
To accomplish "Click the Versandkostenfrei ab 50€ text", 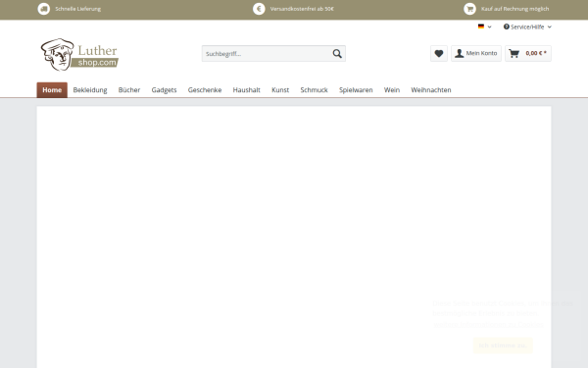I will point(302,9).
